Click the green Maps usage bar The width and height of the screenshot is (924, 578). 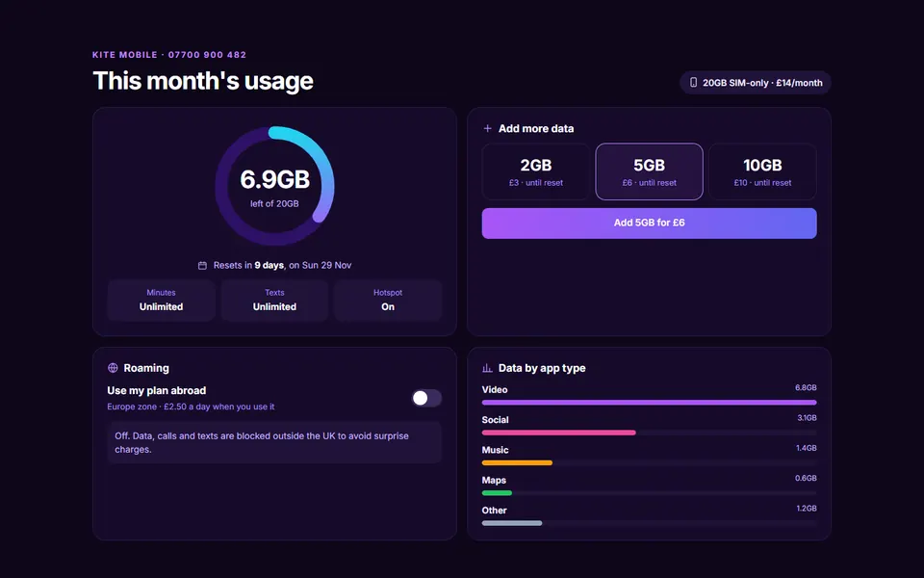pos(497,493)
